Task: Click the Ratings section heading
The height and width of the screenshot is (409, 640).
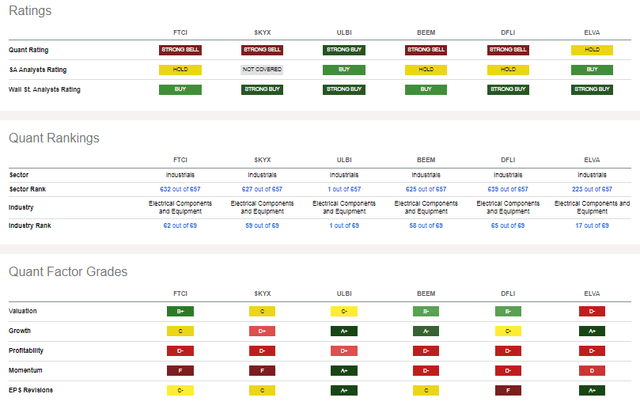Action: tap(30, 11)
